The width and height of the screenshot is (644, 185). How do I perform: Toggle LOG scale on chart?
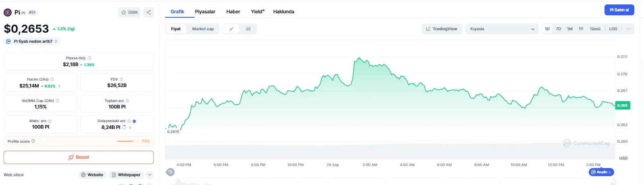tap(613, 29)
